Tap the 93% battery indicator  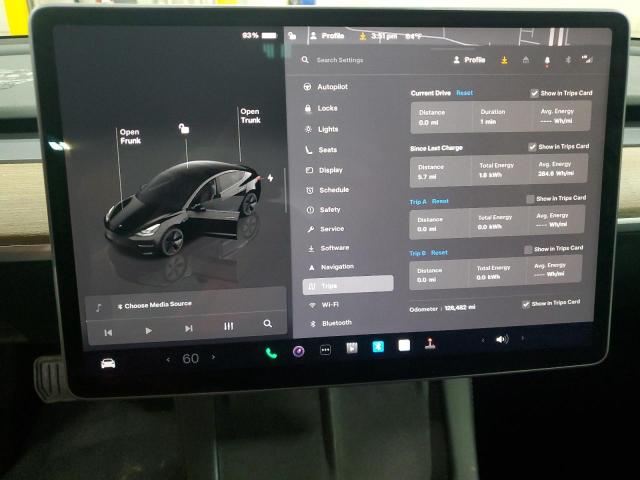(x=259, y=36)
